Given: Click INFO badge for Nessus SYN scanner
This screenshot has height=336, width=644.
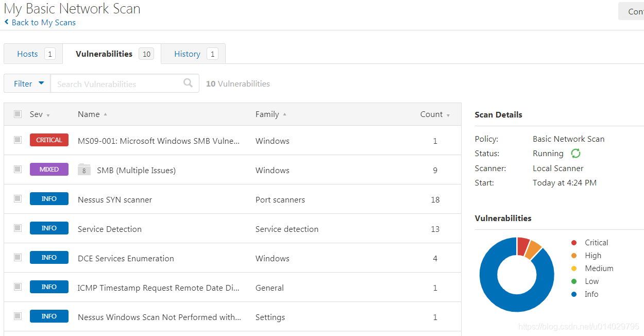Looking at the screenshot, I should 49,199.
